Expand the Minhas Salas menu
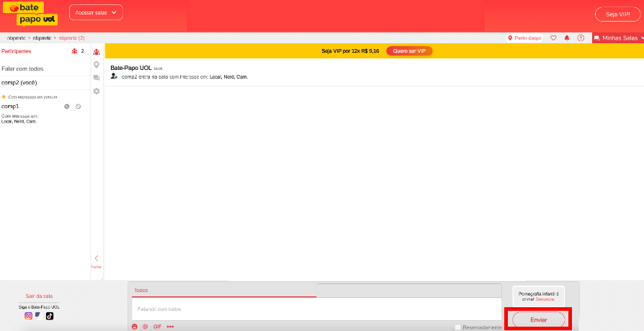This screenshot has height=331, width=644. (x=618, y=37)
